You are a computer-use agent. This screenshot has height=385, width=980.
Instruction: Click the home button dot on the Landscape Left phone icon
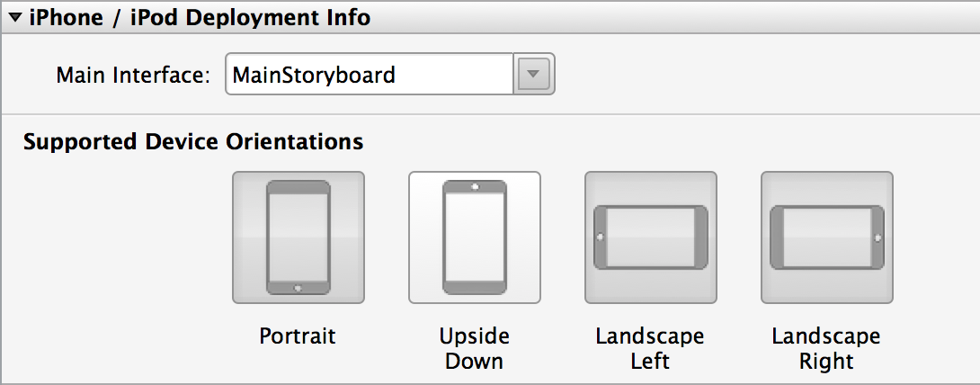[600, 237]
